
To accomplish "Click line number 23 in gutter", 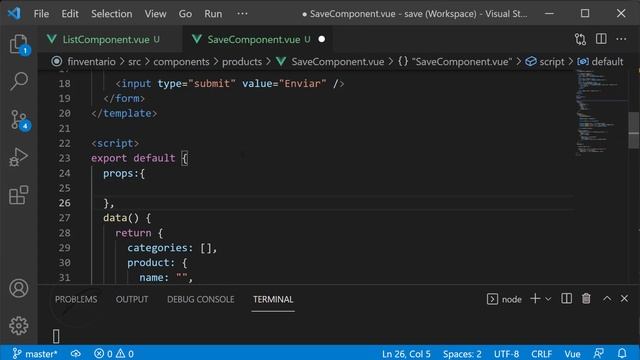I will 64,158.
